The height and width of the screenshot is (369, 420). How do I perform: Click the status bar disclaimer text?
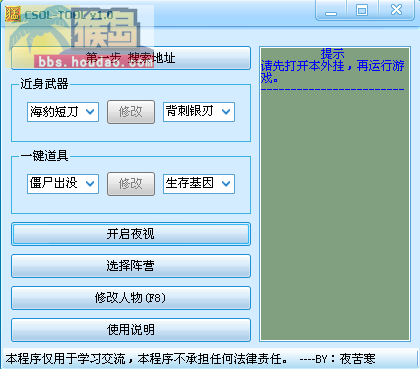pos(147,359)
